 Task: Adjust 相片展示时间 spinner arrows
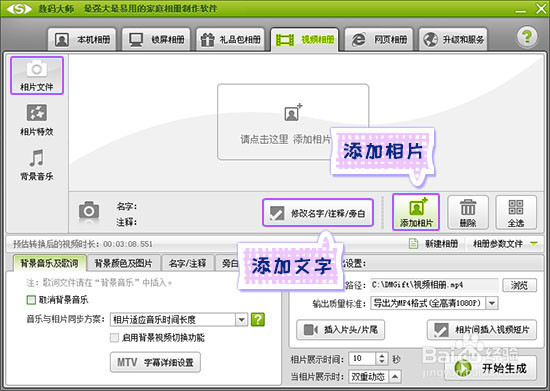point(382,358)
